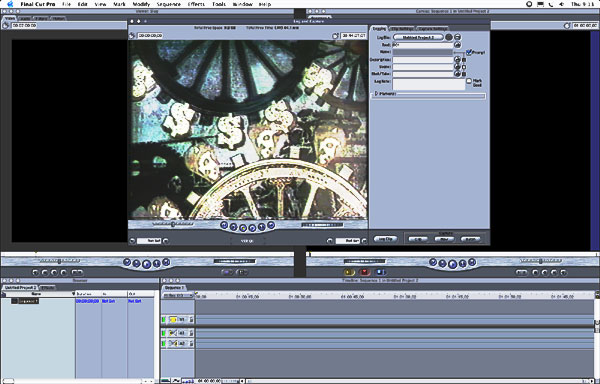
Task: Lock the V1 video track
Action: pos(191,319)
